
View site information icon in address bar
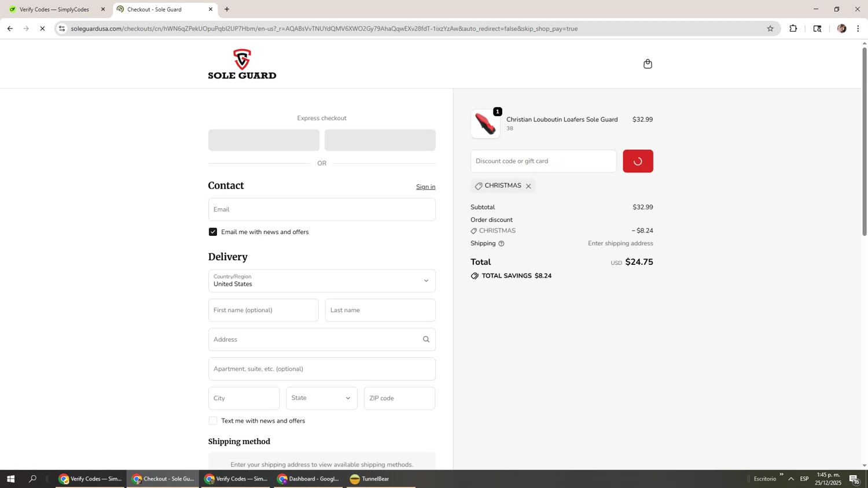pyautogui.click(x=62, y=28)
